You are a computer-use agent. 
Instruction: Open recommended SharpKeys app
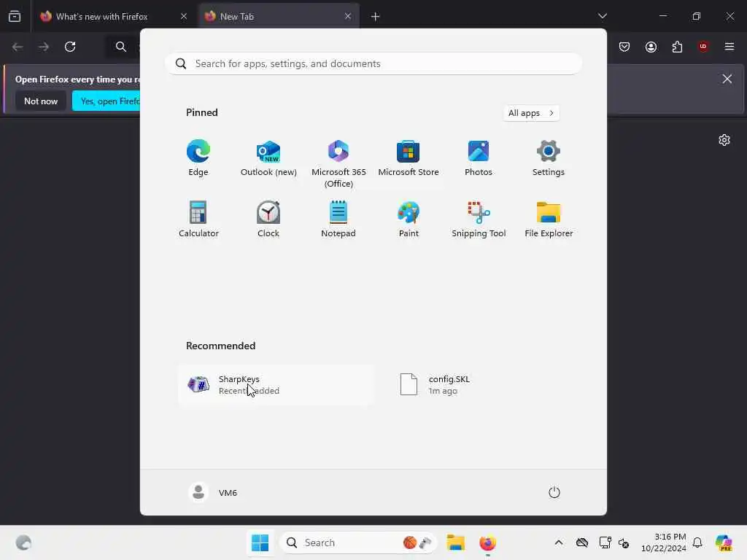coord(276,385)
